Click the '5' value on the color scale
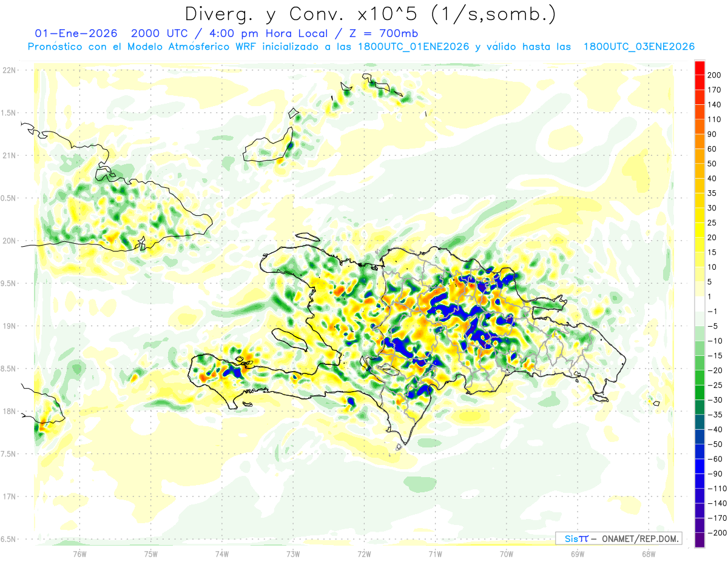Screen dimensions: 728x562 click(x=710, y=282)
